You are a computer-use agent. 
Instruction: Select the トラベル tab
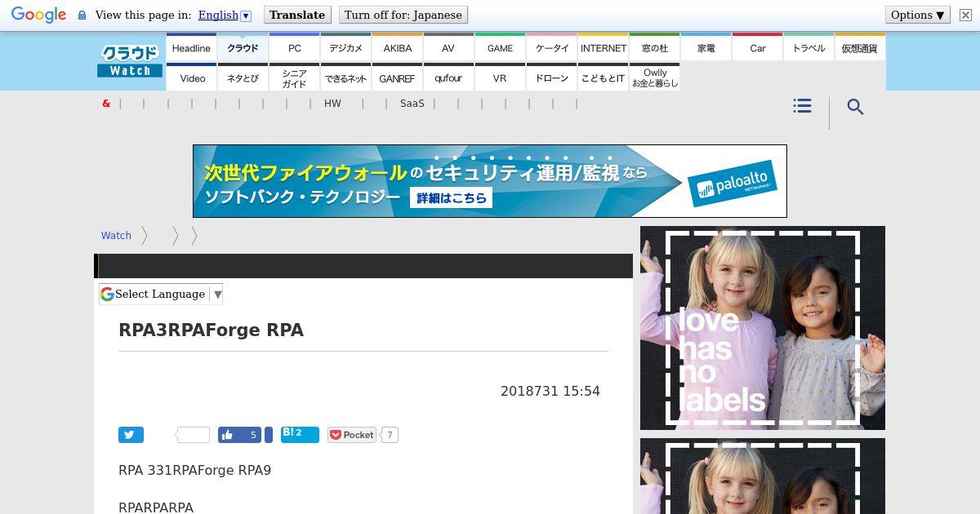tap(809, 47)
